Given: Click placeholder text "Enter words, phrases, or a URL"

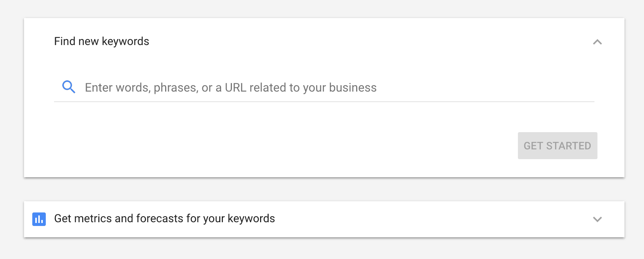Looking at the screenshot, I should [x=166, y=87].
